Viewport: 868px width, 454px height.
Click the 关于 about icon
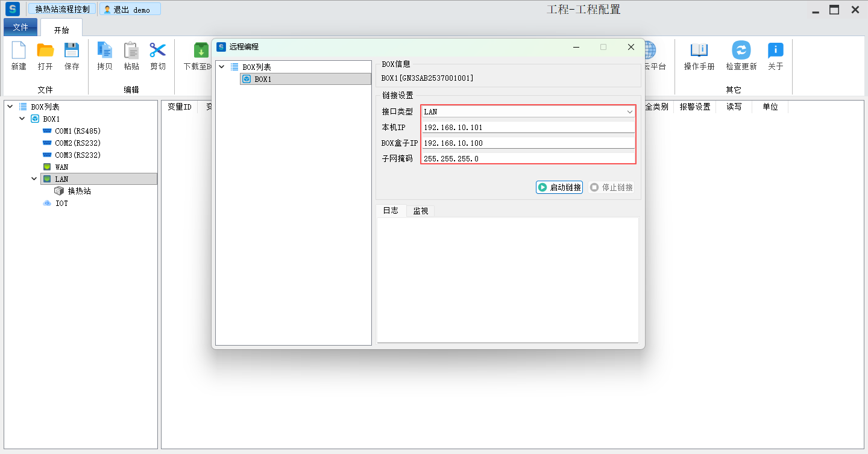click(775, 51)
